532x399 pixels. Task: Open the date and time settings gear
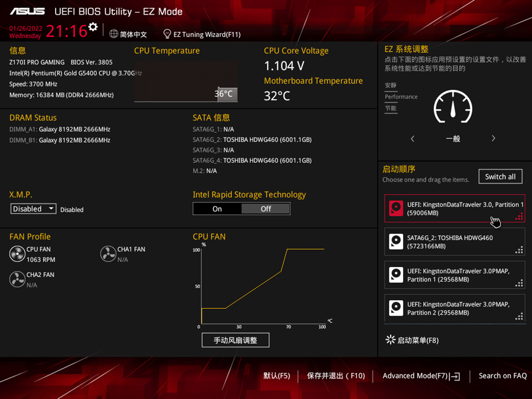point(93,27)
